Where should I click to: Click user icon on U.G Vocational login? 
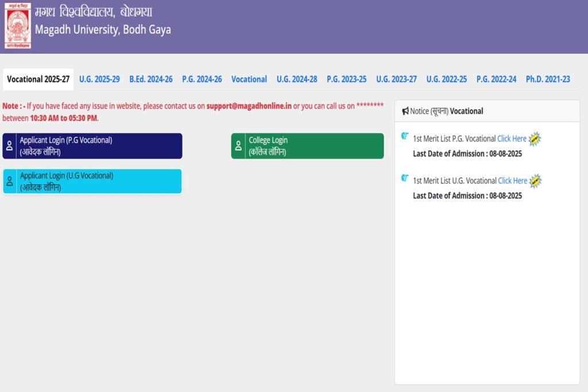pos(10,181)
